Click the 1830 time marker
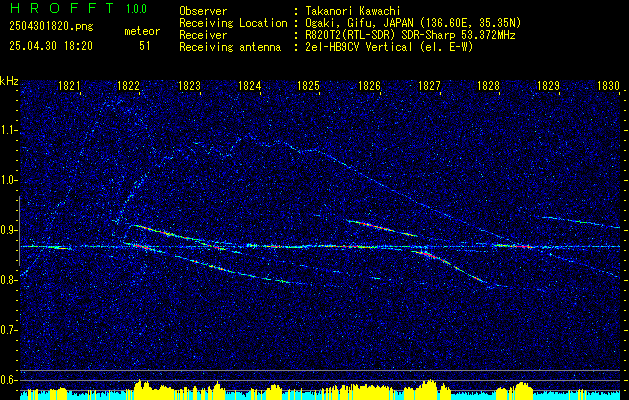 pos(608,85)
